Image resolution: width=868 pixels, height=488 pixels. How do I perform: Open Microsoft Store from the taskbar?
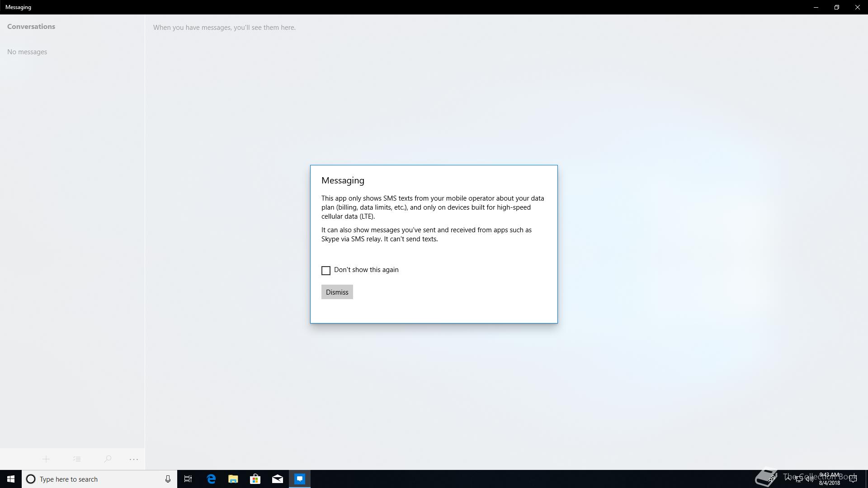[x=255, y=479]
